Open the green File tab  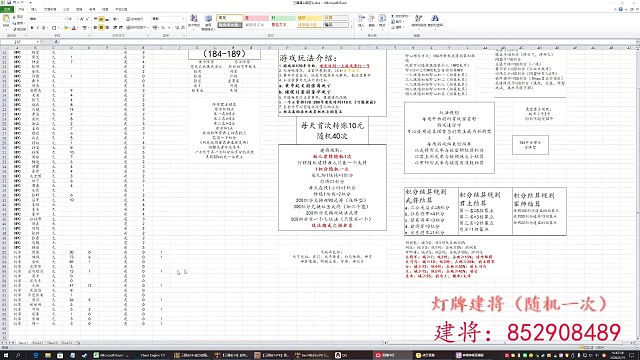(x=7, y=9)
